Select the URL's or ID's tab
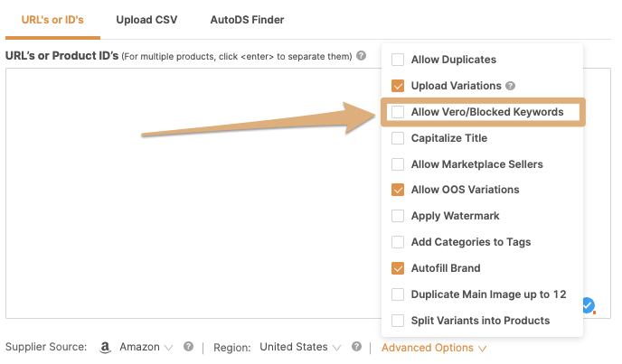This screenshot has width=622, height=364. pyautogui.click(x=52, y=20)
